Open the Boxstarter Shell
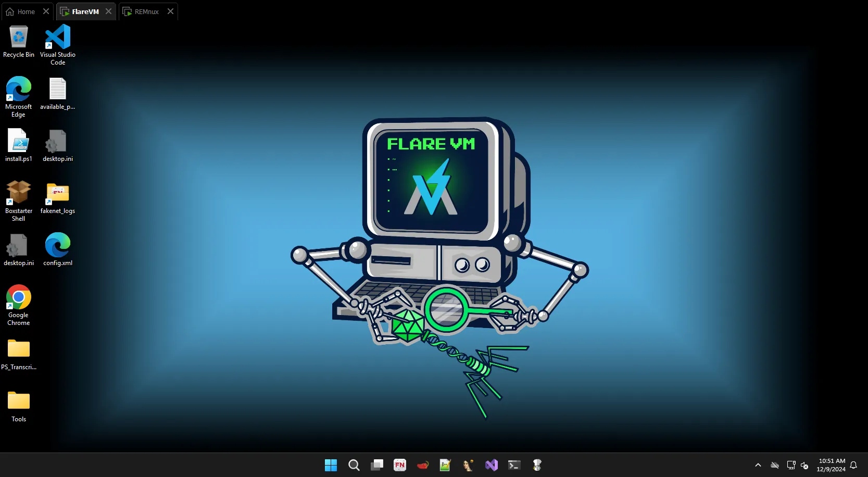 pos(19,193)
